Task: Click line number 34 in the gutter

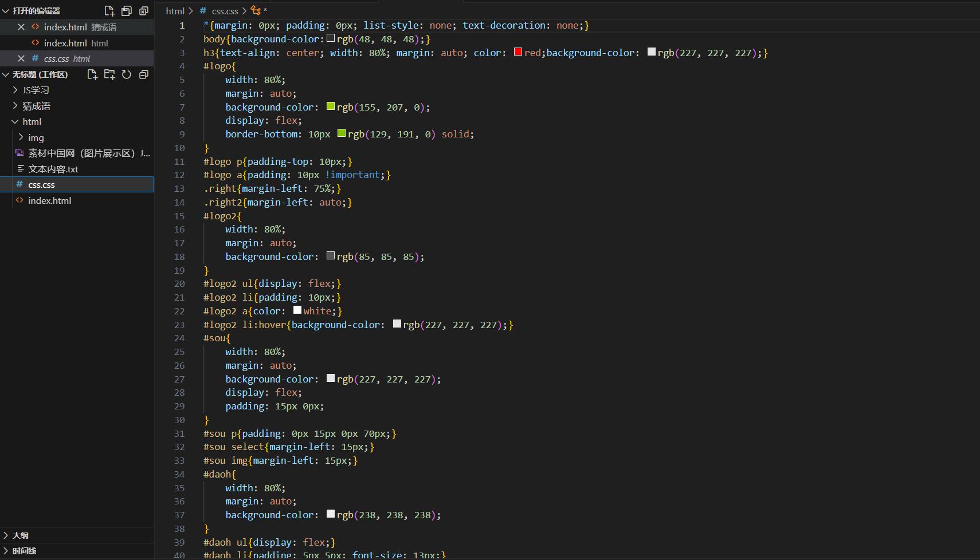Action: [x=179, y=474]
